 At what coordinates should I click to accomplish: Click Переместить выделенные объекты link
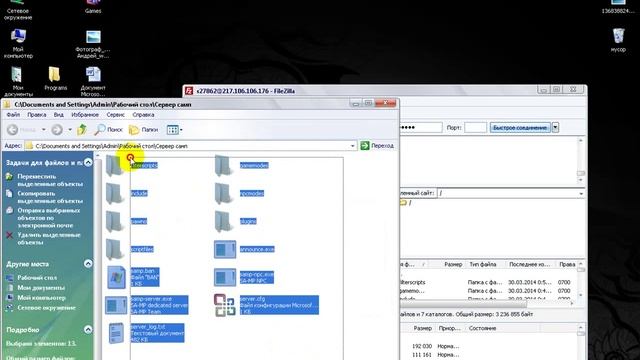(x=50, y=180)
